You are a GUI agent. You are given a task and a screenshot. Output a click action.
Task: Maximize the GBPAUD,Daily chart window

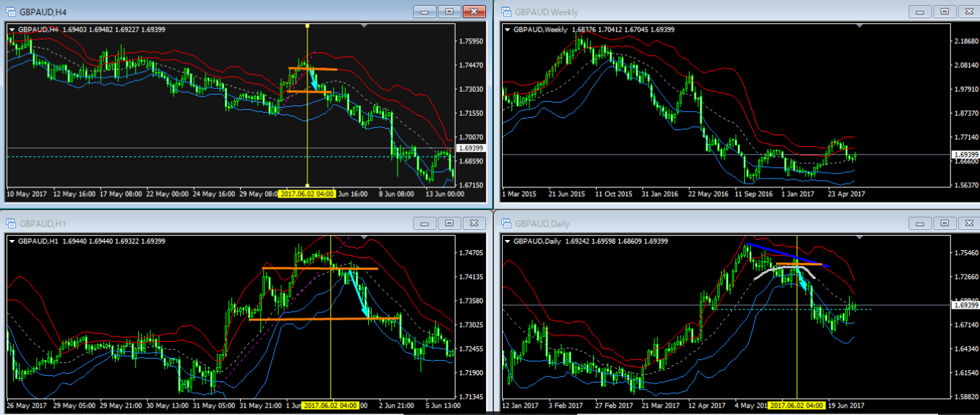click(944, 223)
